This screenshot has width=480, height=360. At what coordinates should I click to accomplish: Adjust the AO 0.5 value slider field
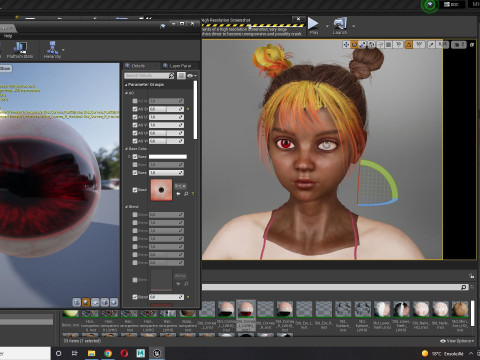(x=166, y=109)
